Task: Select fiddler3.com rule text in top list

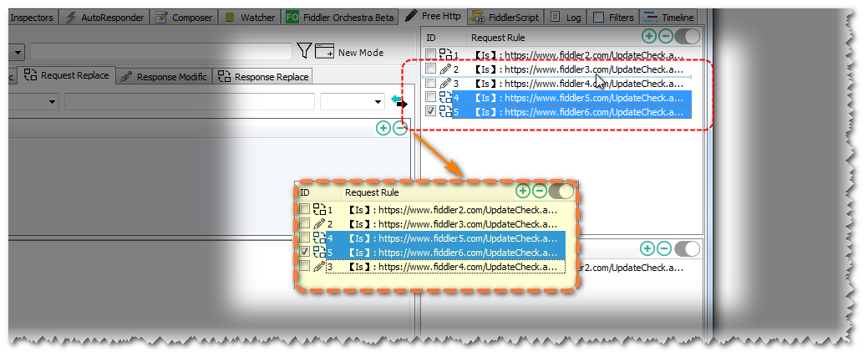Action: [580, 69]
